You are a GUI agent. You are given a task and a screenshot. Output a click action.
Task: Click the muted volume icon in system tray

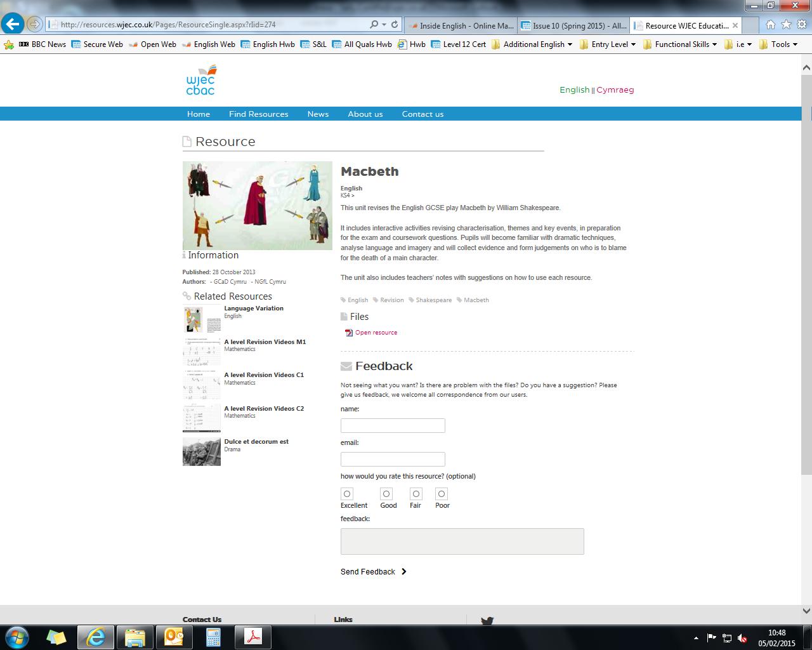[742, 638]
